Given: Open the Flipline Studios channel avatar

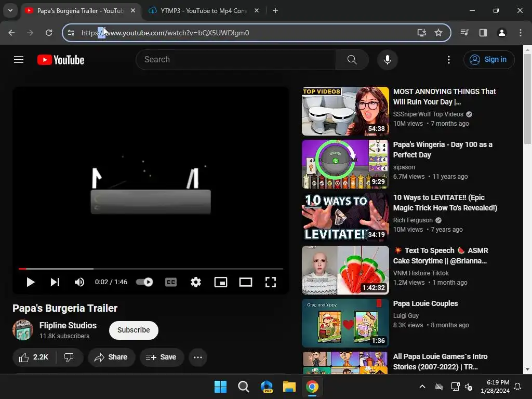Looking at the screenshot, I should click(23, 330).
